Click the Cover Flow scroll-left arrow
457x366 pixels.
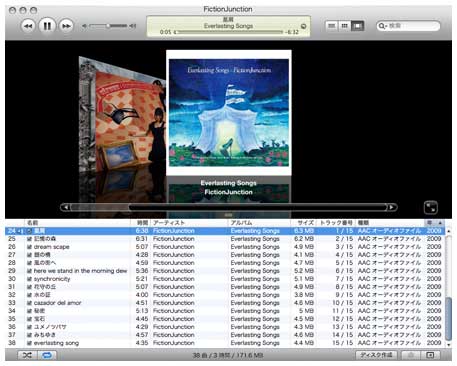click(x=66, y=207)
